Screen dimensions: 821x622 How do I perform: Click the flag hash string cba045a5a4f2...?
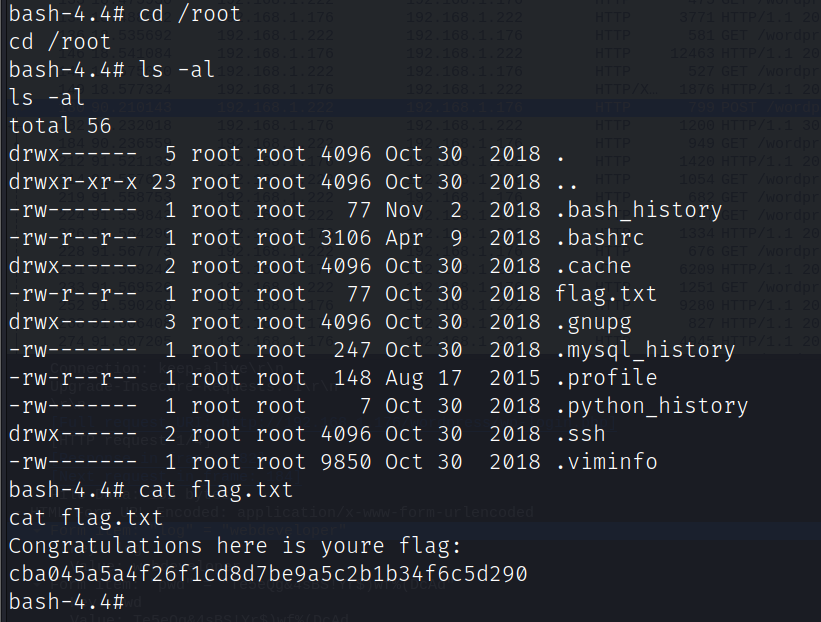coord(268,575)
